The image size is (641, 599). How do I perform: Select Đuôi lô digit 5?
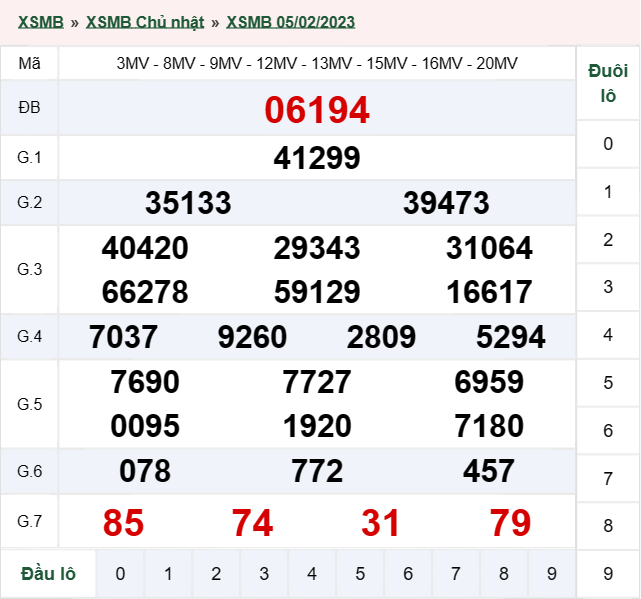(608, 383)
